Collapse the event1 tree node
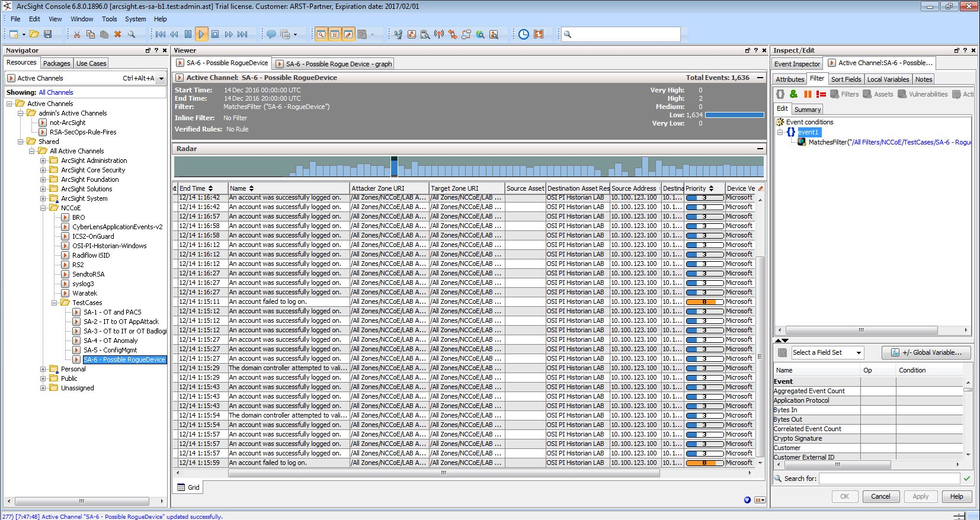This screenshot has height=520, width=980. click(x=780, y=132)
